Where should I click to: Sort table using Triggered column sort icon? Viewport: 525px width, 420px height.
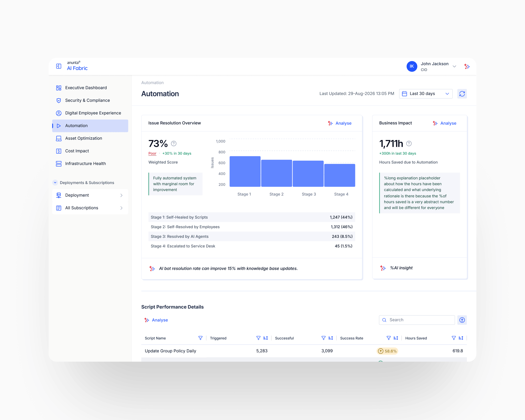pos(265,338)
